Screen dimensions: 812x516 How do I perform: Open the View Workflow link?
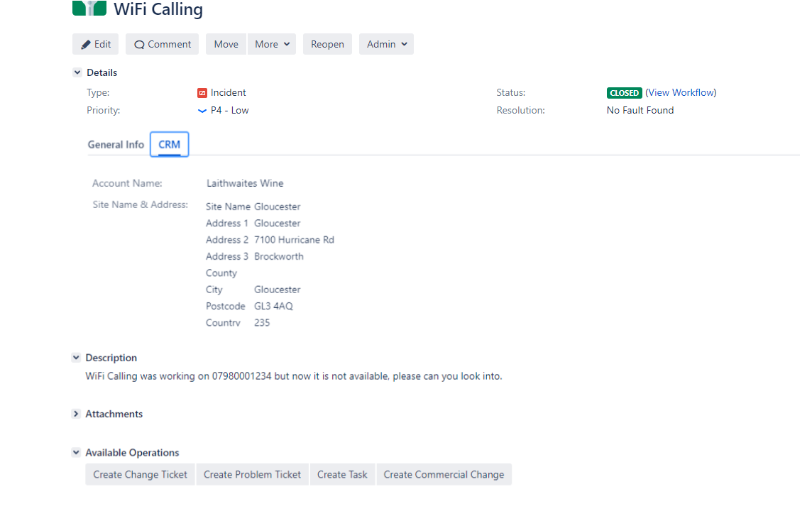click(681, 93)
